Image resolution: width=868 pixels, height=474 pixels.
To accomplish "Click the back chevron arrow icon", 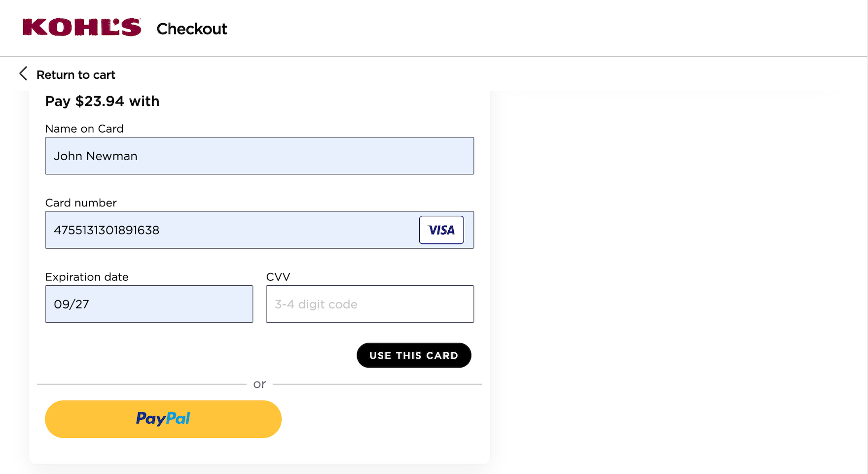I will (23, 74).
